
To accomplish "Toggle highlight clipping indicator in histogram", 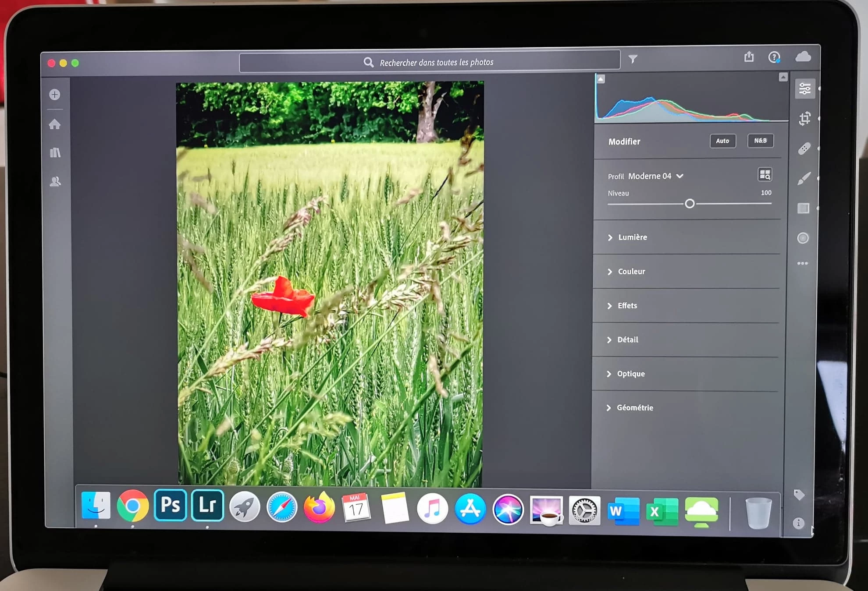I will coord(783,77).
